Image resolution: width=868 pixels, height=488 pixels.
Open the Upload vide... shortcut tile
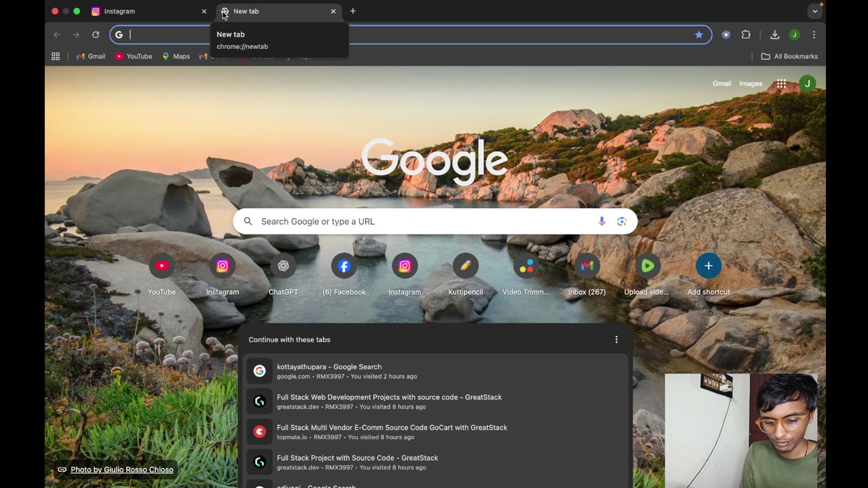648,273
